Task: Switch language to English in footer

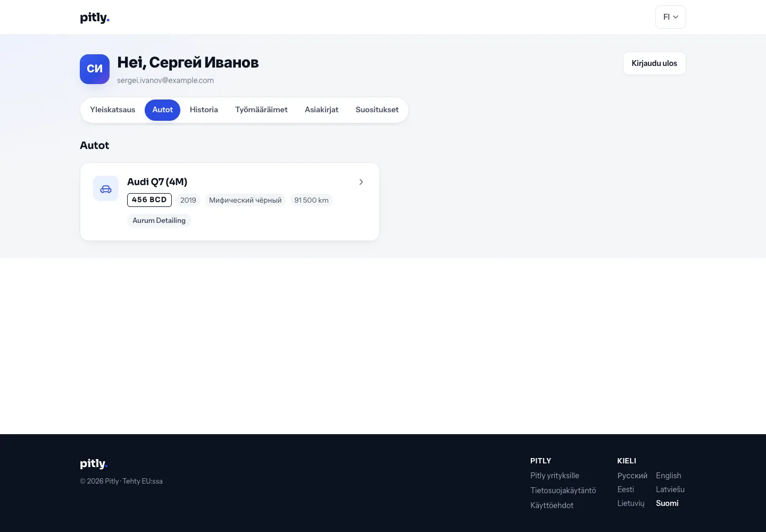Action: tap(669, 476)
